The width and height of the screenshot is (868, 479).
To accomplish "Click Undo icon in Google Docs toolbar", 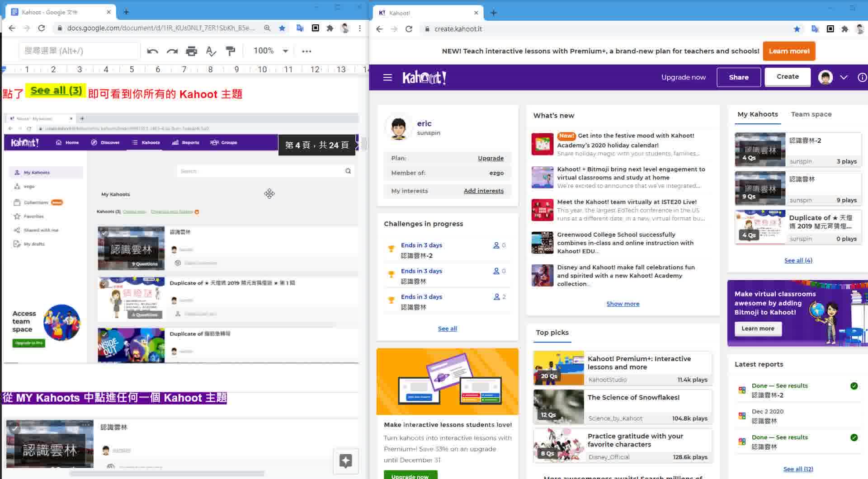I will [x=152, y=51].
